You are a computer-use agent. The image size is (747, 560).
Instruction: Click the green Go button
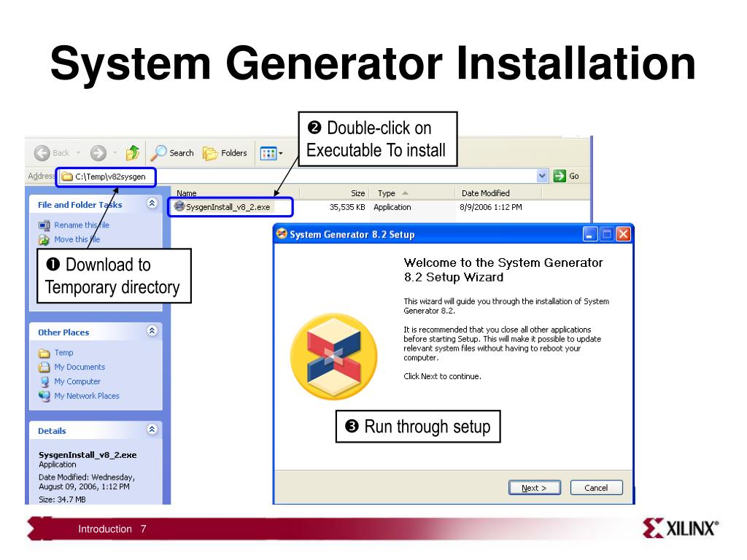pyautogui.click(x=566, y=176)
